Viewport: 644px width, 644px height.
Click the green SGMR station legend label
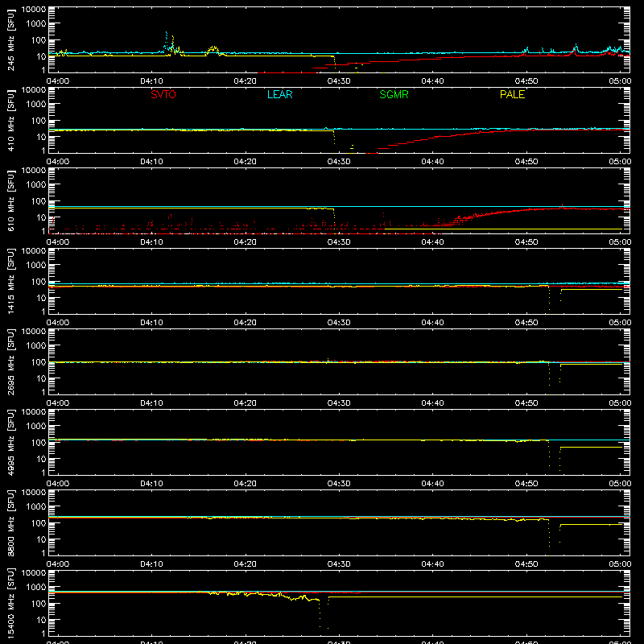pos(394,94)
